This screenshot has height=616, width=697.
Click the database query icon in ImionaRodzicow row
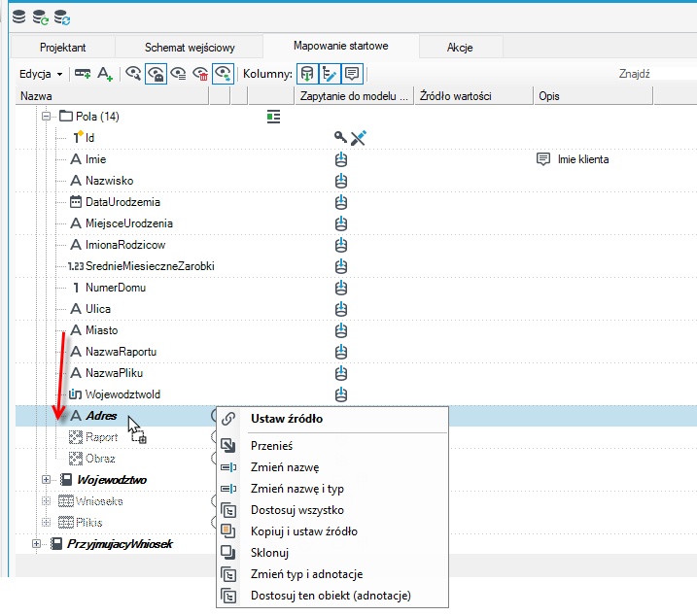(341, 245)
